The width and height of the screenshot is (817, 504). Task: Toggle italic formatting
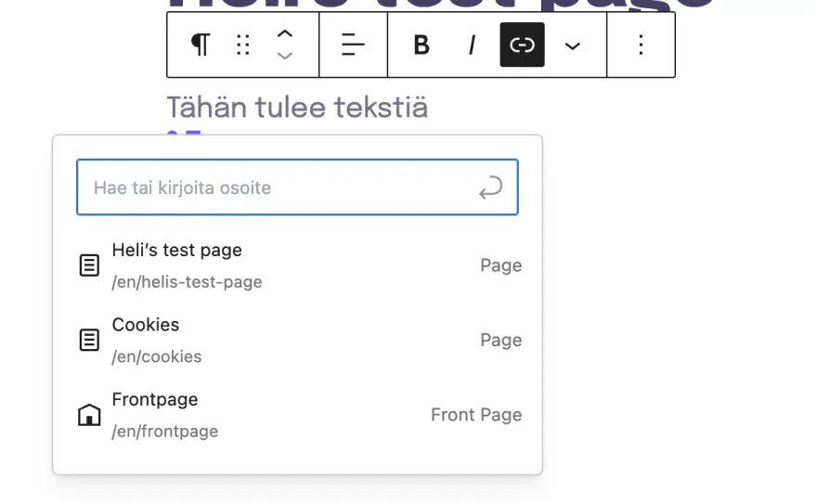click(x=472, y=45)
